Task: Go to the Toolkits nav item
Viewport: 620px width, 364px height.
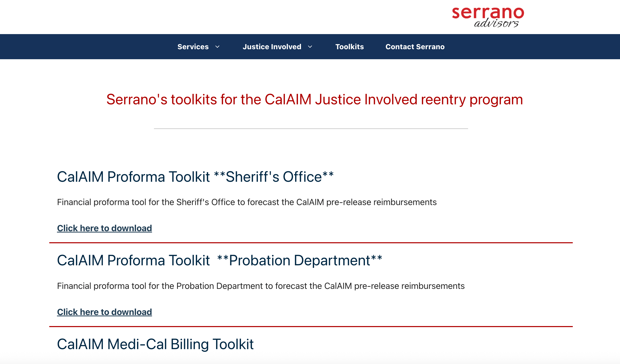Action: (350, 47)
